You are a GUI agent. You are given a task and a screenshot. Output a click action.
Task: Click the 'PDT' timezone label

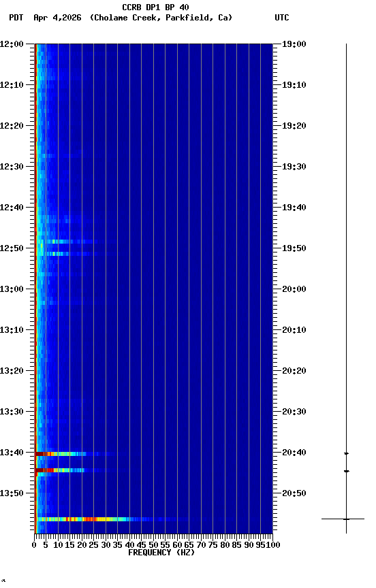(x=16, y=18)
